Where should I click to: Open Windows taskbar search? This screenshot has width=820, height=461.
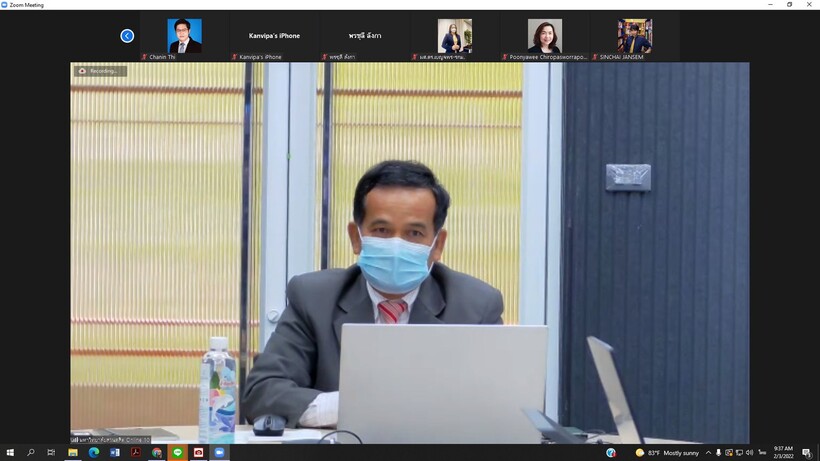click(31, 453)
